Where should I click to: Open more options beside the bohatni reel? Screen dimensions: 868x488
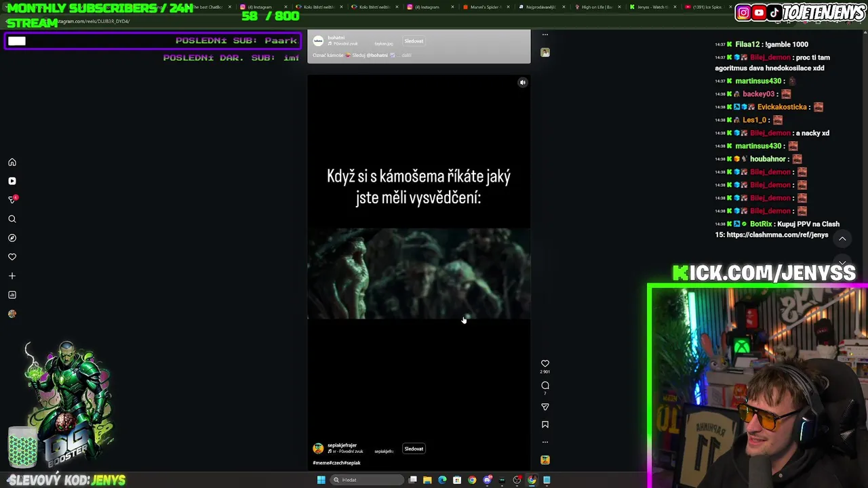pos(545,35)
